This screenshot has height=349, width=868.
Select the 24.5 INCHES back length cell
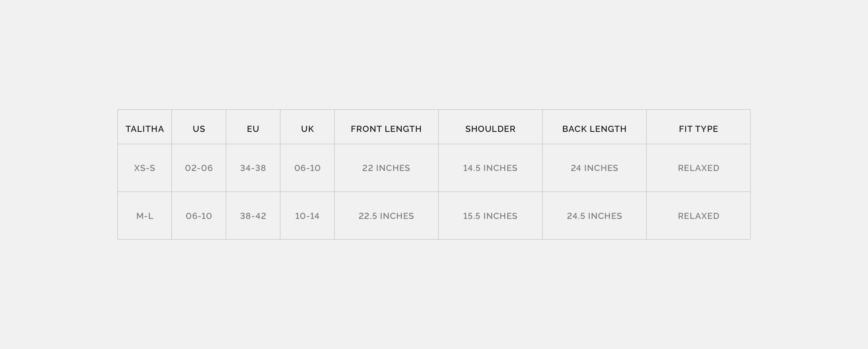[594, 216]
